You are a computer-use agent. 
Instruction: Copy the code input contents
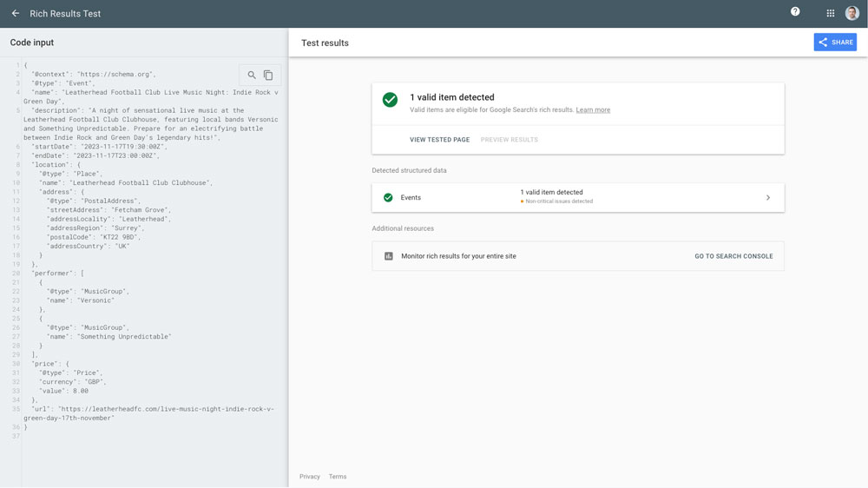[268, 75]
